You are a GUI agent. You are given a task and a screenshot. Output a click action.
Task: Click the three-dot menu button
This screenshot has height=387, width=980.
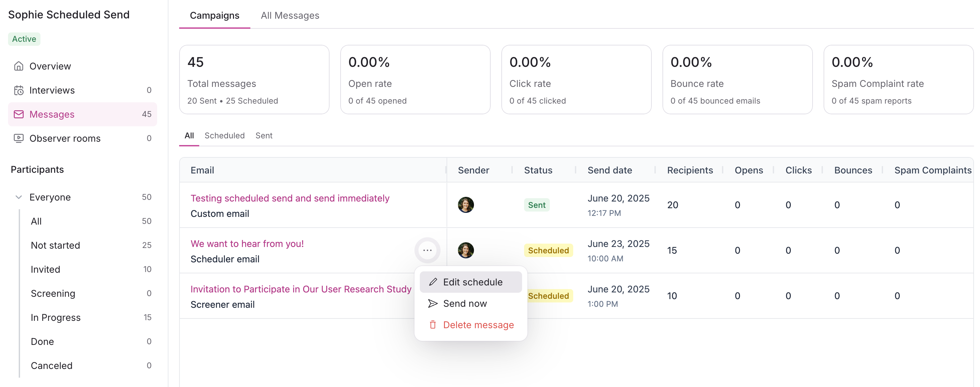(427, 250)
